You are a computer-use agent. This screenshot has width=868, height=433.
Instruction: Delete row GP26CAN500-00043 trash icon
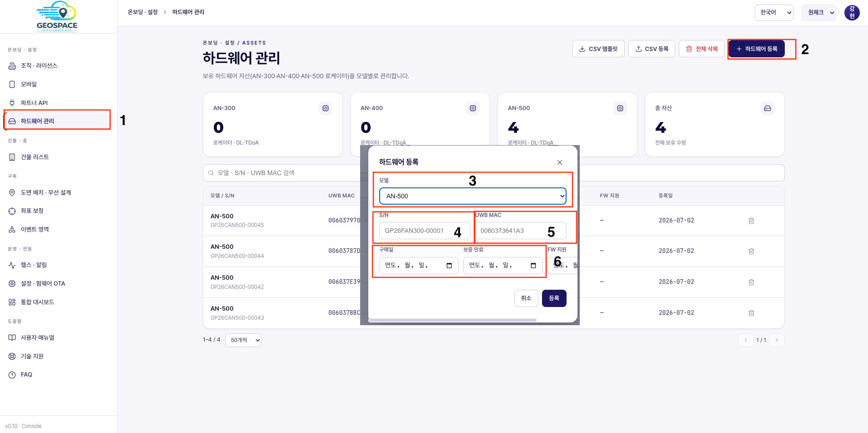tap(751, 313)
